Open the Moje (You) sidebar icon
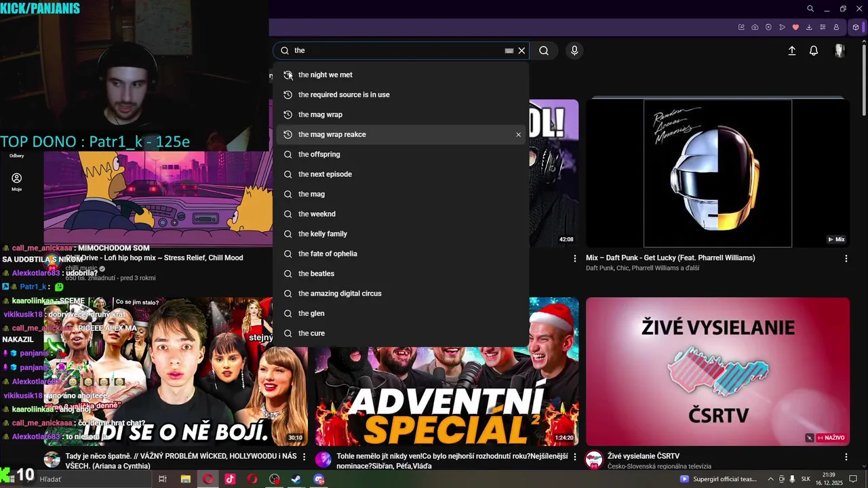Screen dimensions: 868x488 tap(17, 182)
